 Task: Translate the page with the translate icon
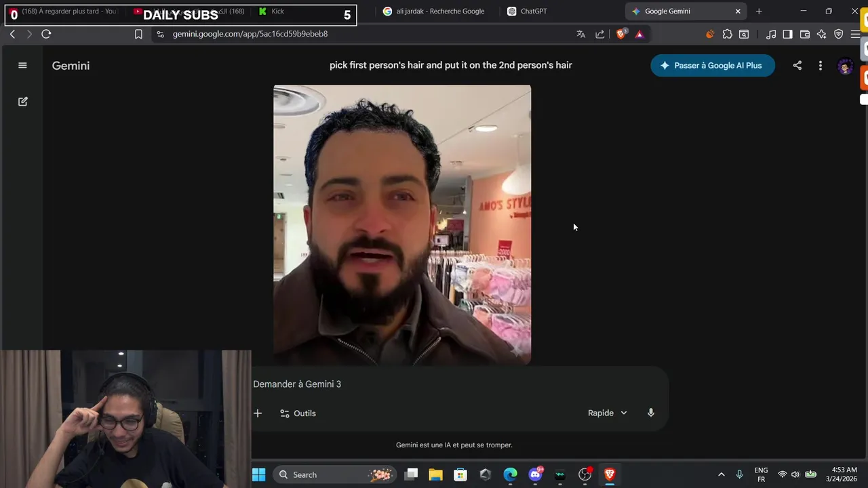pos(581,34)
